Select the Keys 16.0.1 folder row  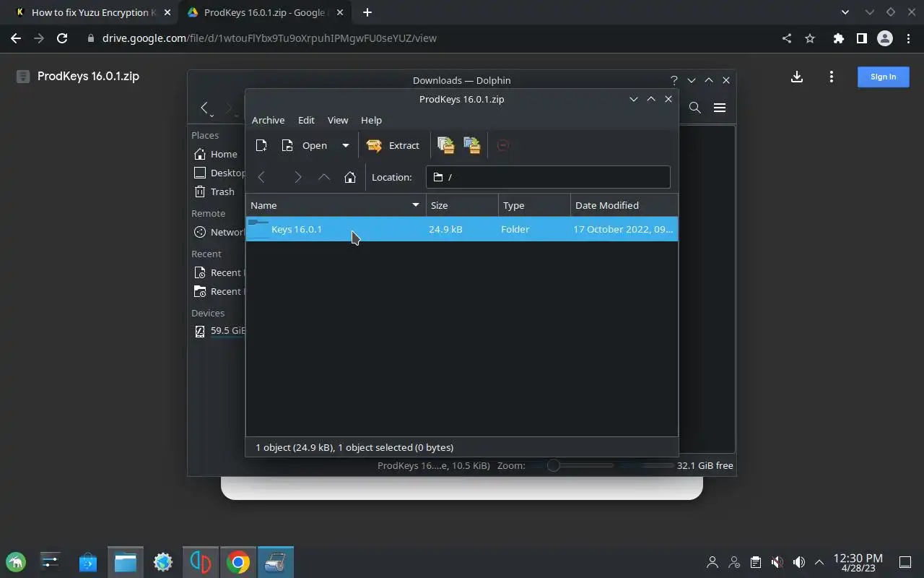(x=462, y=229)
